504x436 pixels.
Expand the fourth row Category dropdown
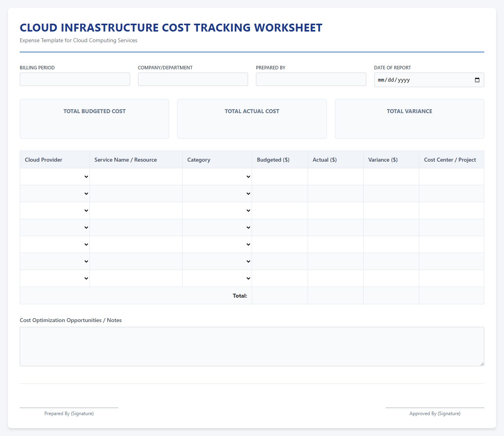coord(217,227)
